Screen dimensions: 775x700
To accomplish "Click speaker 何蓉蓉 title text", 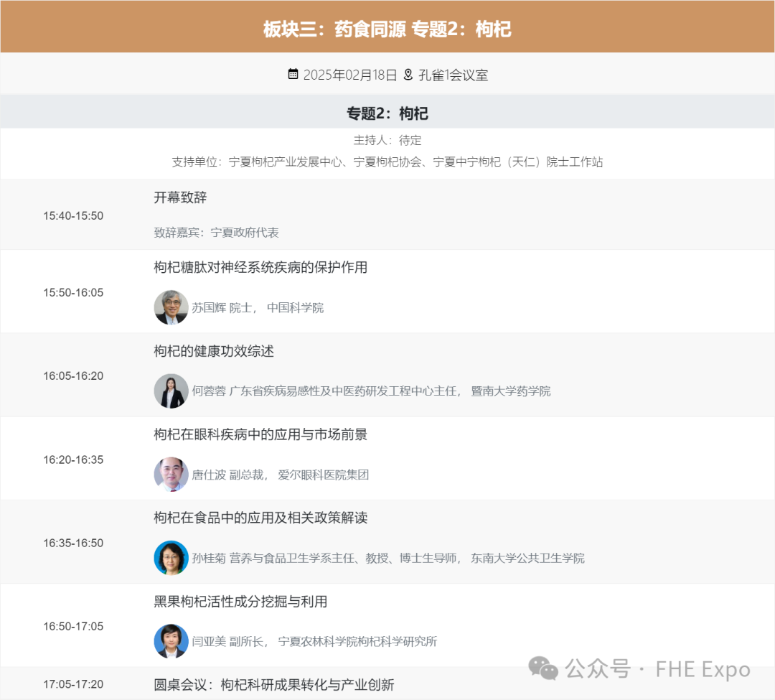I will [x=327, y=391].
